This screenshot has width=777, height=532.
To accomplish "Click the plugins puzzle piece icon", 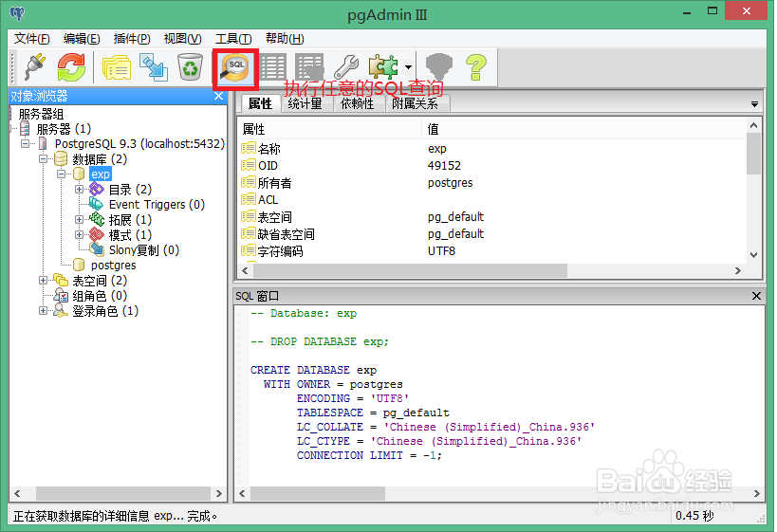I will [383, 67].
